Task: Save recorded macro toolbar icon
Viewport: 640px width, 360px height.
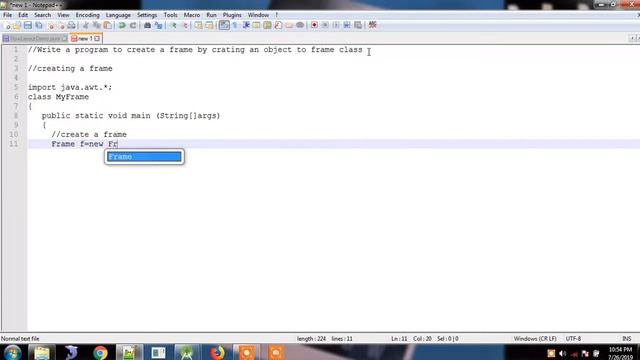Action: (x=358, y=25)
